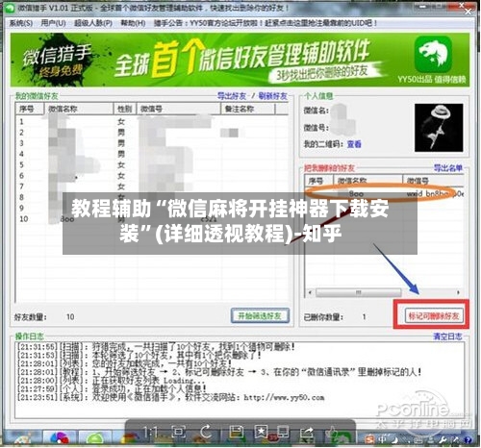Viewport: 481px width, 448px height.
Task: Click the green round taskbar icon
Action: 94,439
